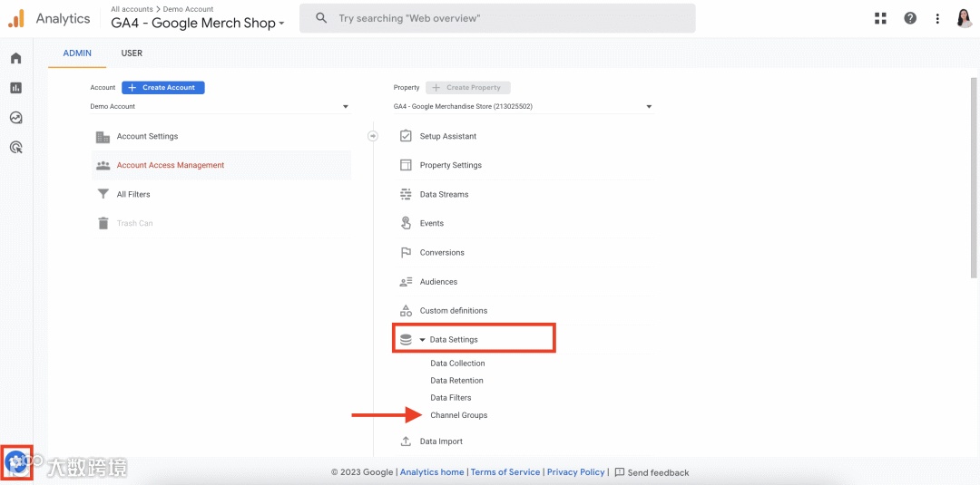Click the Property Settings layout icon
Screen dimensions: 980x485
click(x=406, y=165)
